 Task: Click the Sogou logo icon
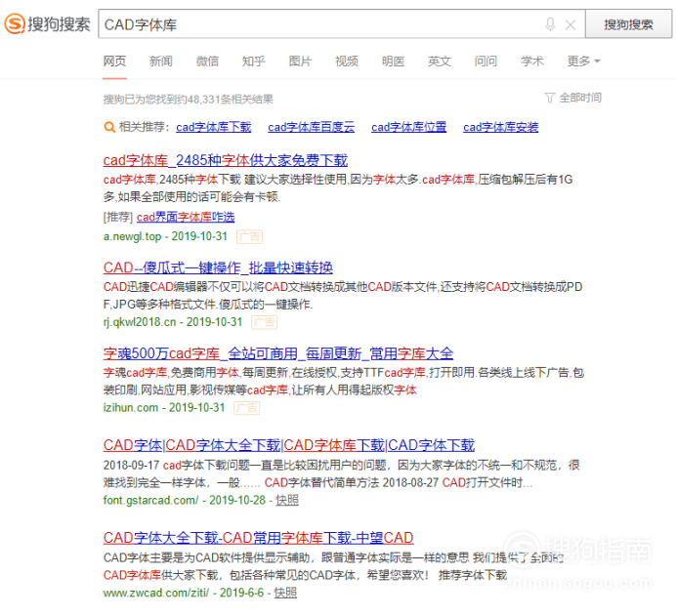[15, 23]
